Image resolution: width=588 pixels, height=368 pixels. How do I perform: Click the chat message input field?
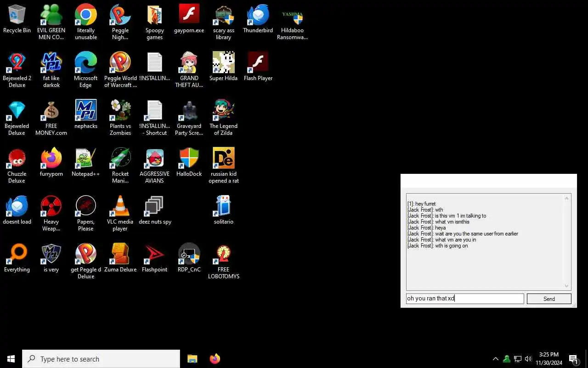(x=465, y=299)
